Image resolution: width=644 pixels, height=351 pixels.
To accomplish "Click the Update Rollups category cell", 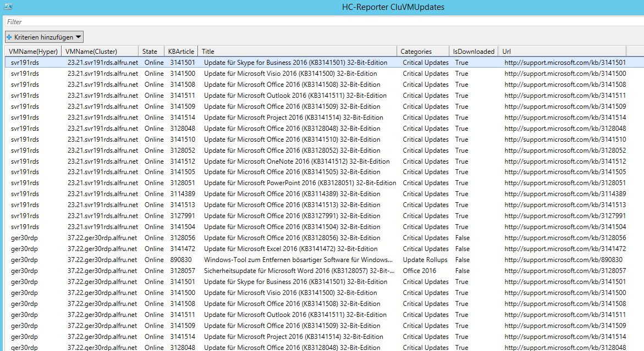I will (x=425, y=260).
